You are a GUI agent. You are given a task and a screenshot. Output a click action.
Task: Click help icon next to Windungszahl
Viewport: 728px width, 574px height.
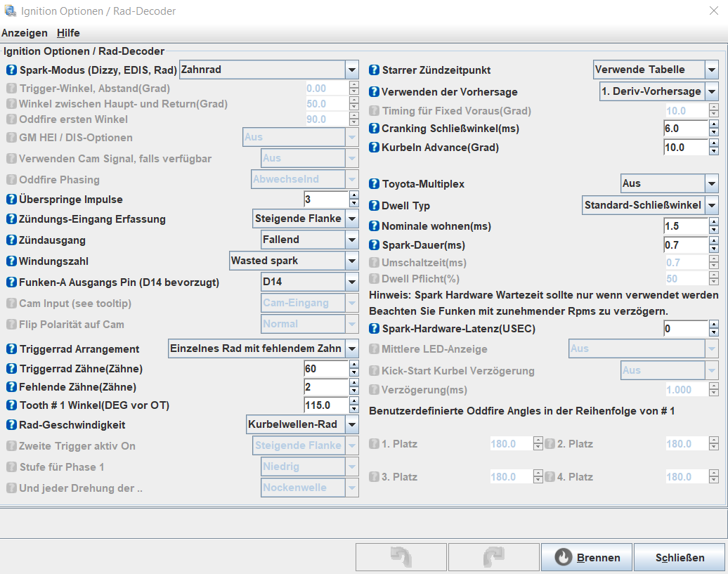coord(12,261)
